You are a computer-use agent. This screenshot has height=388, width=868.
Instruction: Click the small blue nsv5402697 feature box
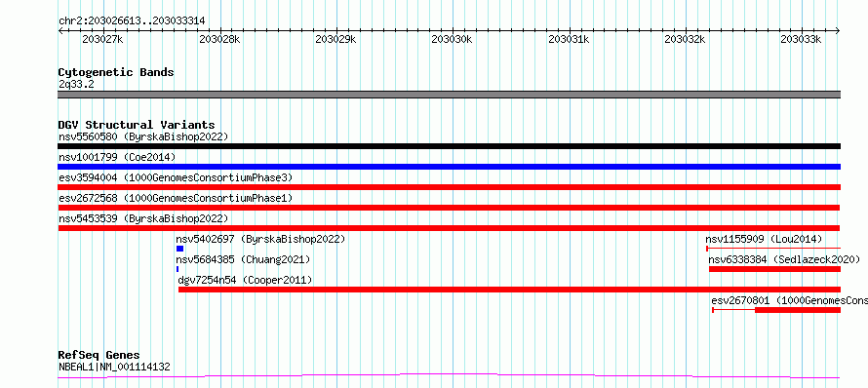point(179,249)
